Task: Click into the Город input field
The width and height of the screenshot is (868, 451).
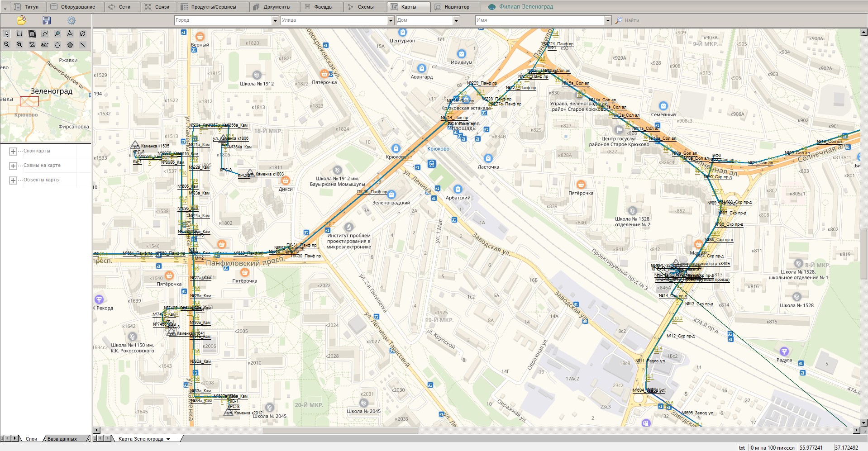Action: 223,20
